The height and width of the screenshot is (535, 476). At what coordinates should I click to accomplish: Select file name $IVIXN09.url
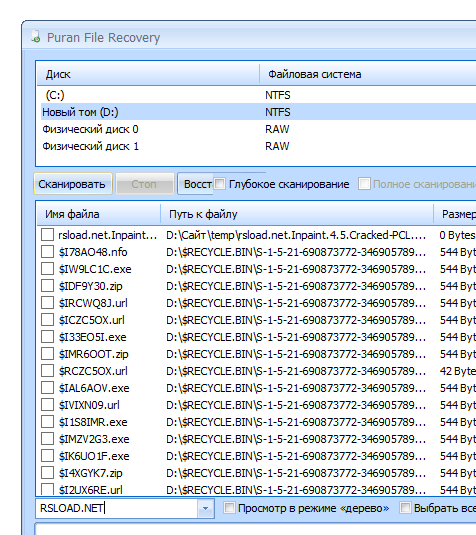tap(89, 405)
